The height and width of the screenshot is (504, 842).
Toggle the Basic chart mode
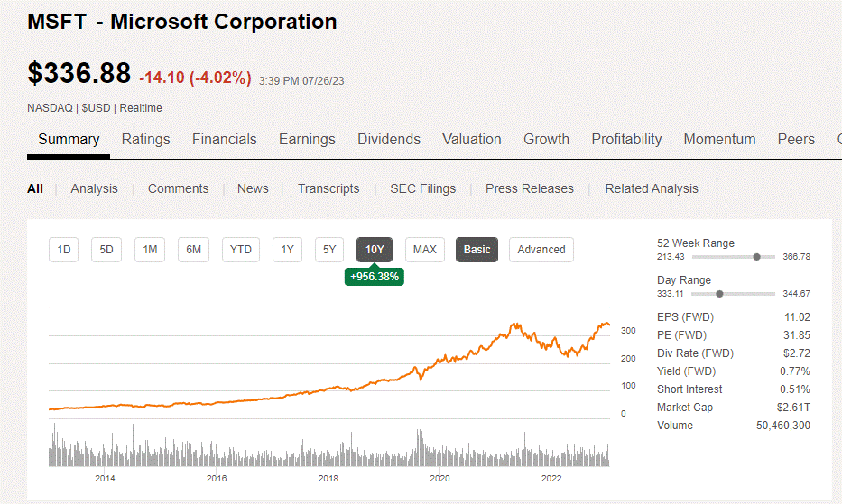(x=477, y=250)
